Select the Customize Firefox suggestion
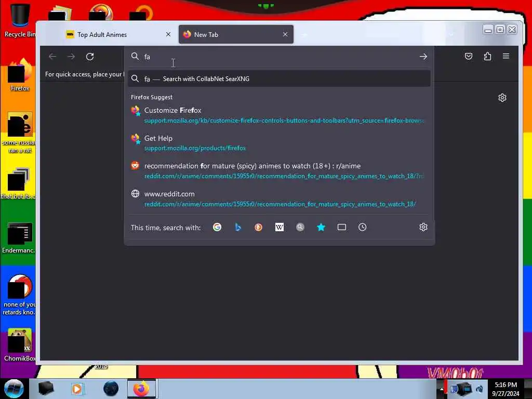 click(279, 115)
